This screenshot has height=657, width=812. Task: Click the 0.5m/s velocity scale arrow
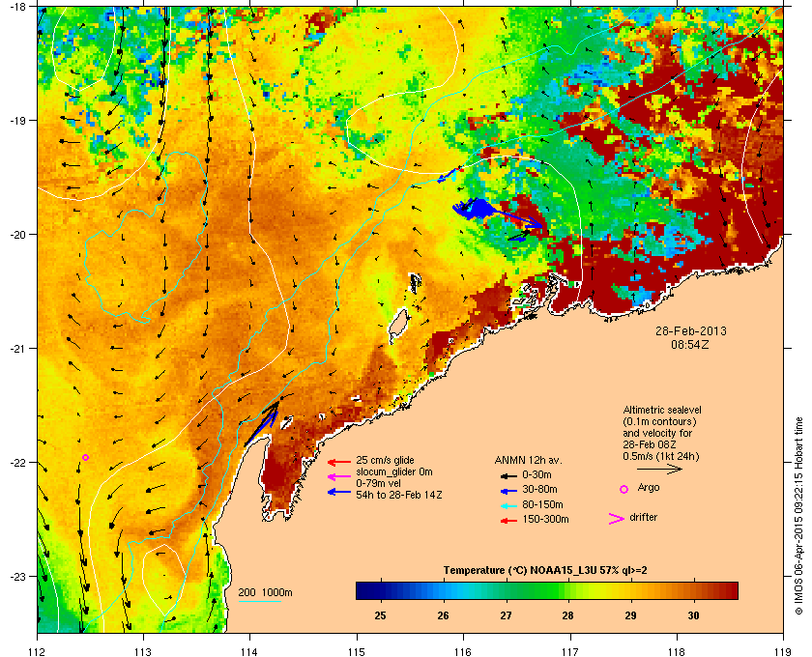(659, 470)
